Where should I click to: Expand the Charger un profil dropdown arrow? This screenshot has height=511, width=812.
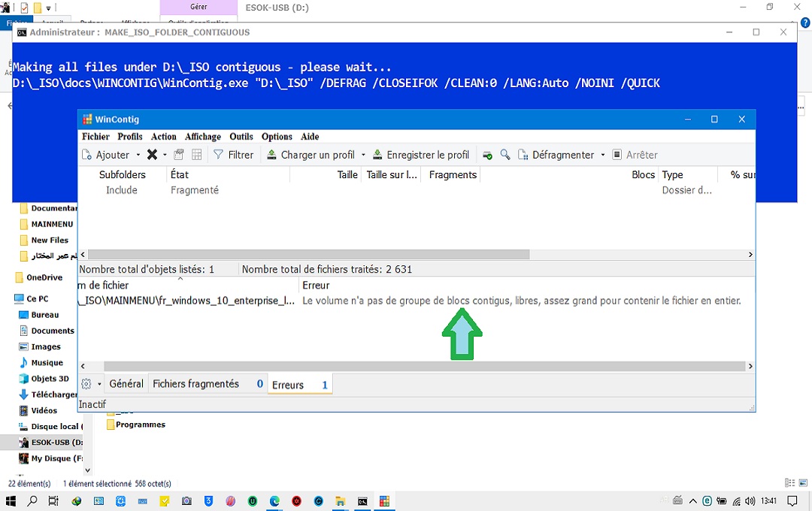(x=363, y=155)
